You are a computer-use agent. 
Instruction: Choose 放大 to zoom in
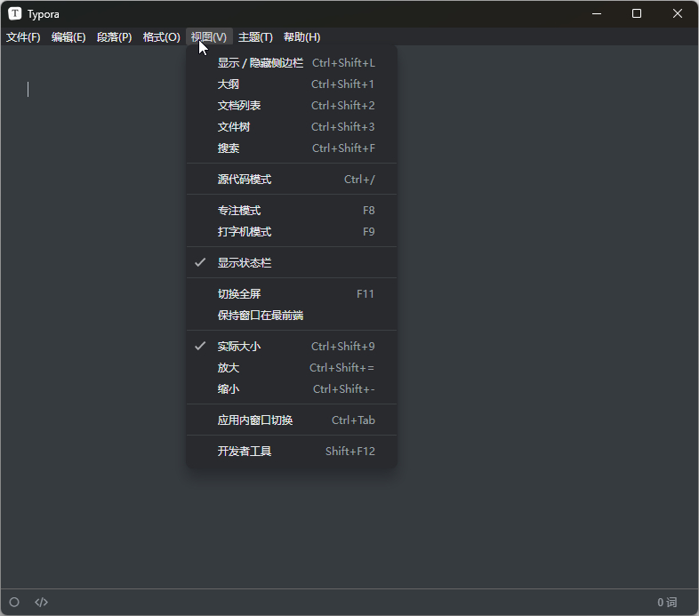pos(292,368)
